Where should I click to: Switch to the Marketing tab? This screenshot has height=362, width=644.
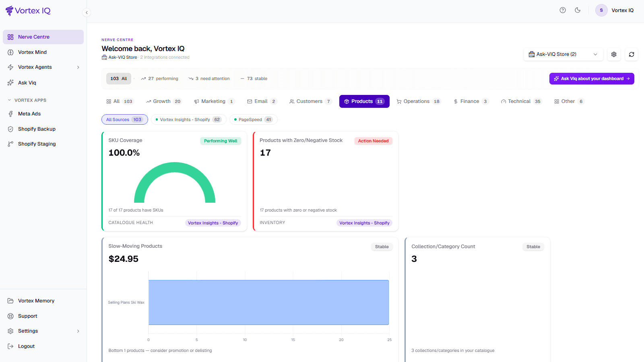pyautogui.click(x=214, y=101)
